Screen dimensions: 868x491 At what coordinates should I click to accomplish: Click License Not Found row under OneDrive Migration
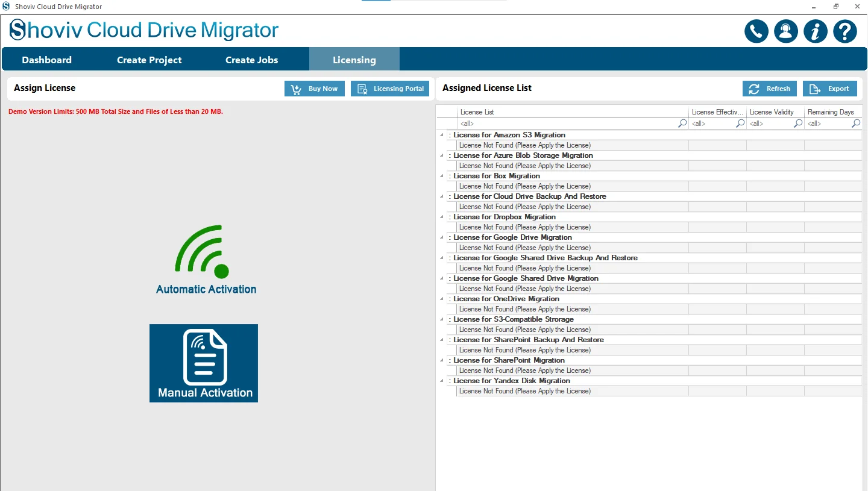click(x=659, y=309)
